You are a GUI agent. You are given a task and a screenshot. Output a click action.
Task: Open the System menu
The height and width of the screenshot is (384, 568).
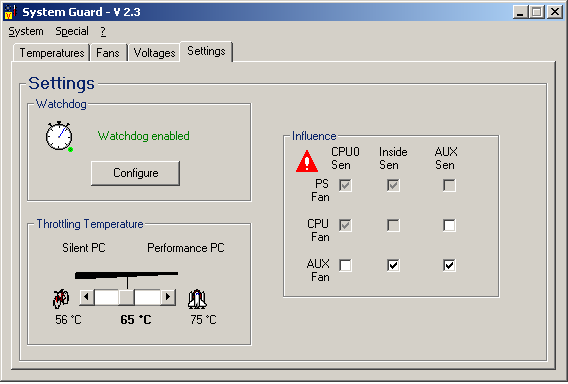[26, 32]
